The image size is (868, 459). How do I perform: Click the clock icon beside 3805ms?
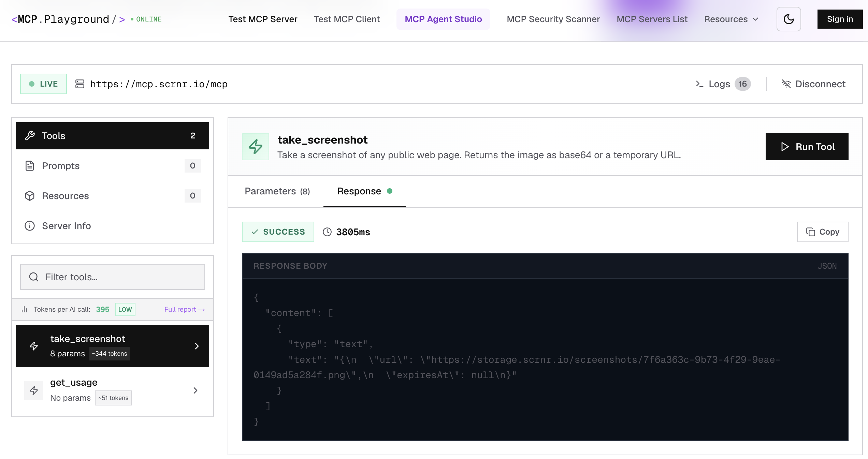[x=327, y=232]
